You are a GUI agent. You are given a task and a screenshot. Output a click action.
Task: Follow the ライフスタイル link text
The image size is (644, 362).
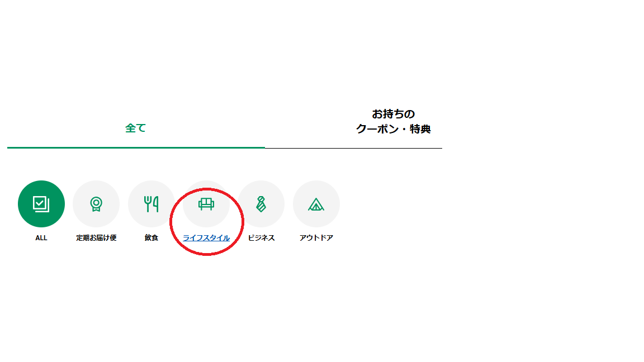[x=206, y=238]
